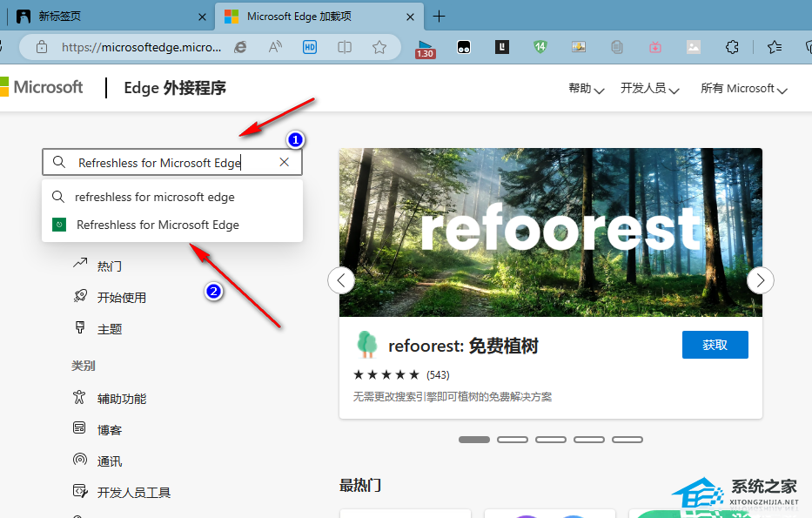Click search magnifier in add-ons box

tap(59, 162)
